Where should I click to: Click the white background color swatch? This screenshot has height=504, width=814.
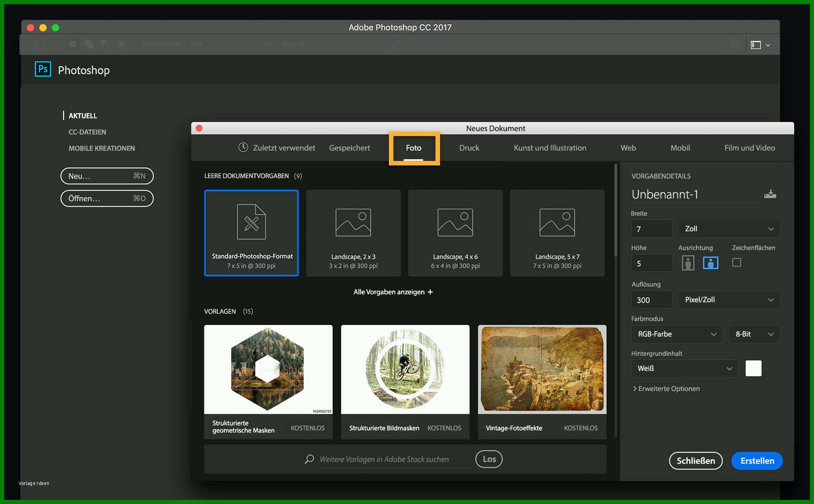(x=753, y=368)
